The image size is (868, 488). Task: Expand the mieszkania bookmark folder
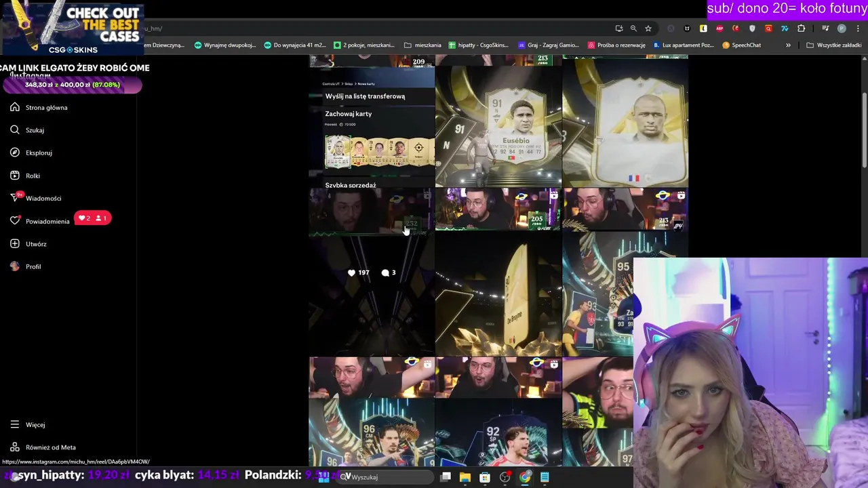pos(422,45)
